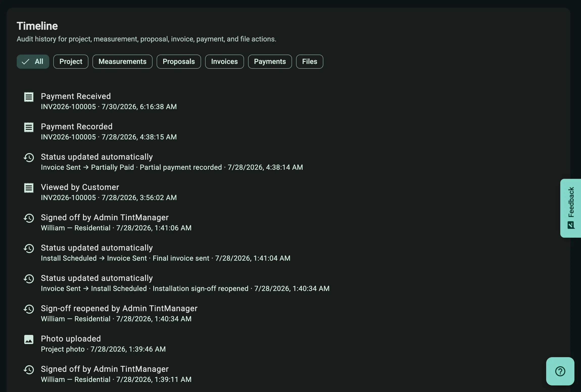Image resolution: width=581 pixels, height=392 pixels.
Task: Click the Invoice Sent → Partially Paid detail line
Action: pos(172,167)
